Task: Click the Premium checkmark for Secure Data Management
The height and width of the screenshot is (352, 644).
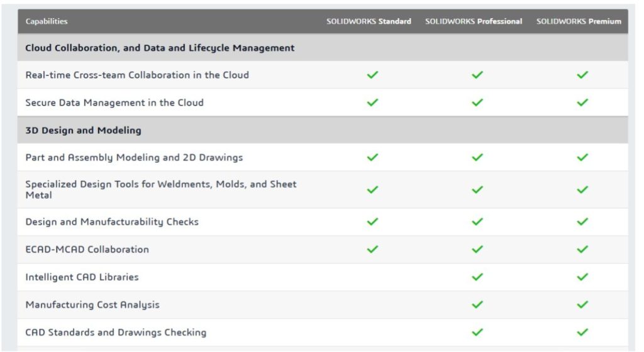Action: [x=582, y=102]
